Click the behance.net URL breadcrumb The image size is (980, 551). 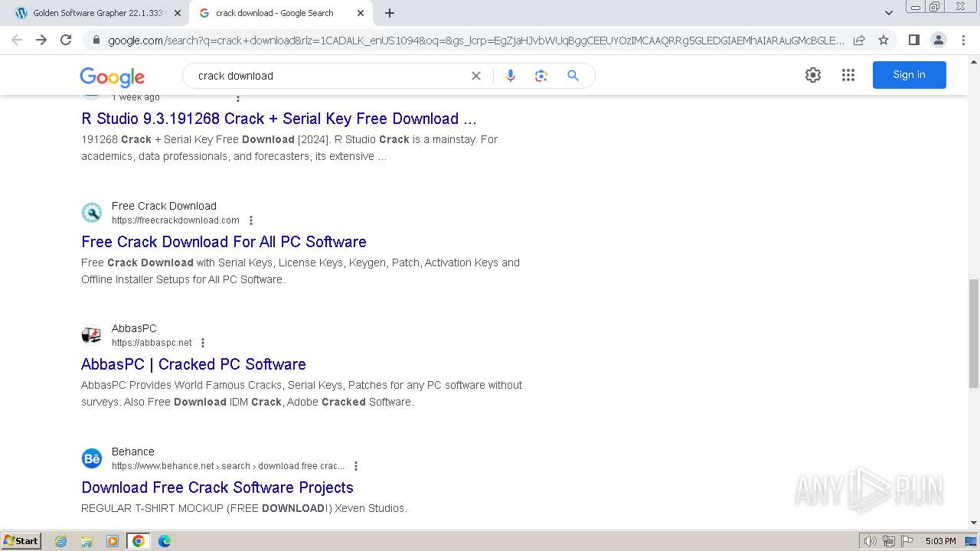[x=228, y=466]
